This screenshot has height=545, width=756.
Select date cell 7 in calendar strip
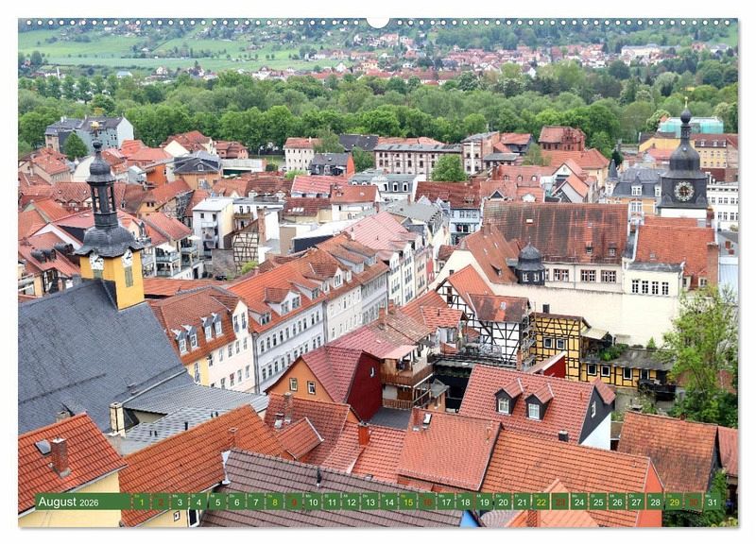tap(255, 502)
